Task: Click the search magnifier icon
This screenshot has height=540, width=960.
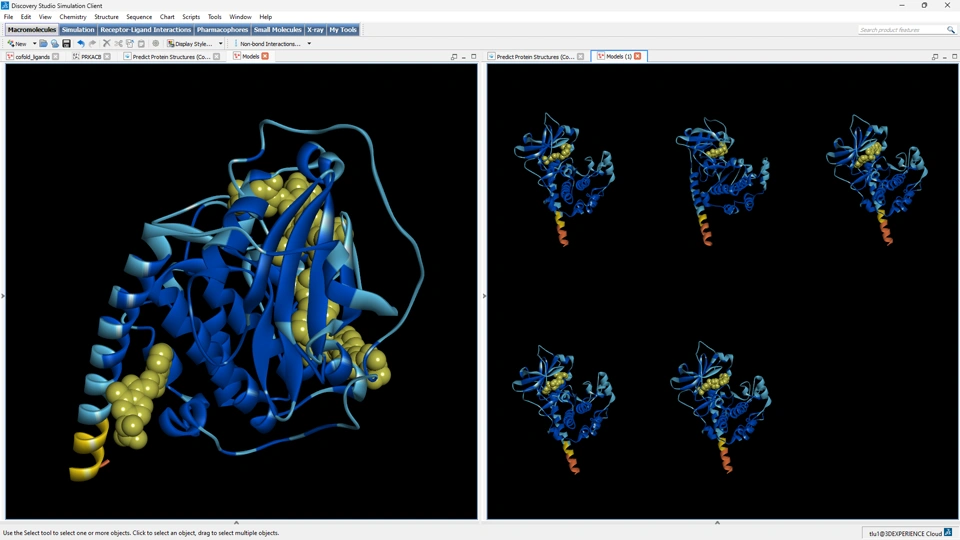Action: tap(951, 29)
